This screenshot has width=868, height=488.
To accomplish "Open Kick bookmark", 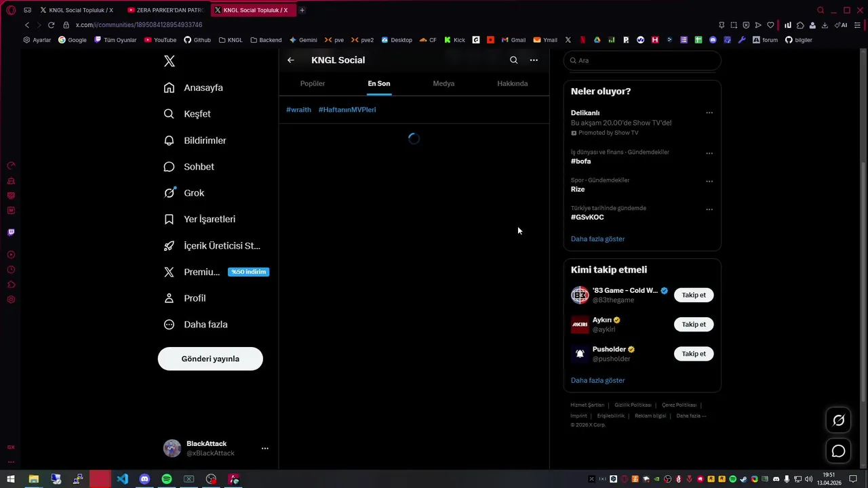I will pyautogui.click(x=454, y=40).
